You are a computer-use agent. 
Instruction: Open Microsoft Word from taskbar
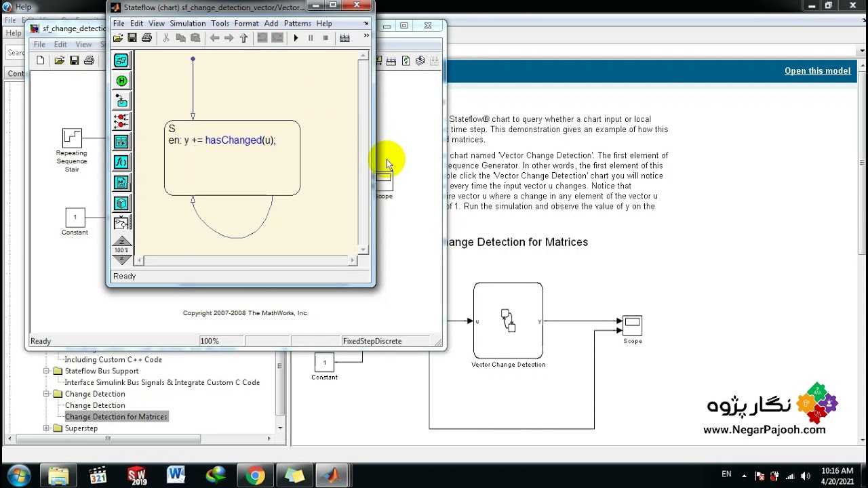click(x=176, y=475)
